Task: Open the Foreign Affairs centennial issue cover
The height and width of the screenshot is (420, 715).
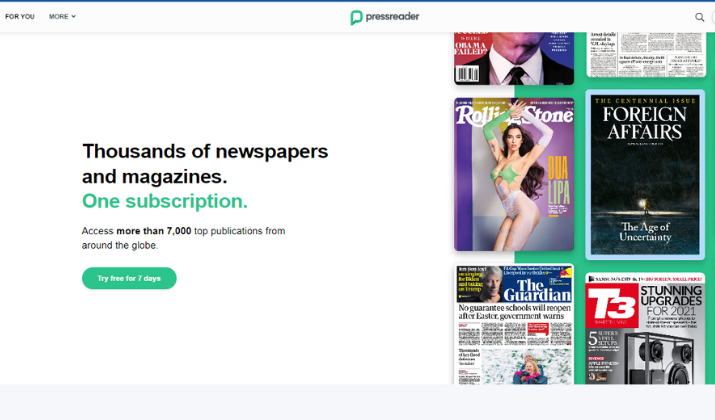Action: point(645,175)
